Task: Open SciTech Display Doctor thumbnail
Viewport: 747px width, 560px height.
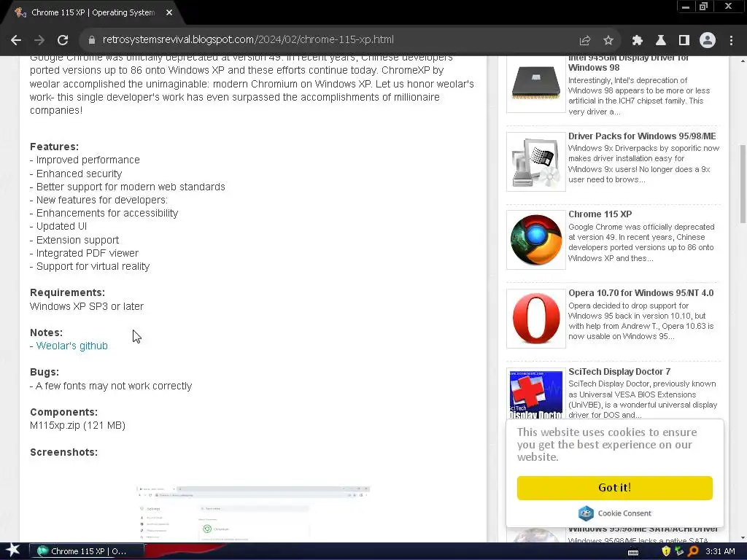Action: click(x=536, y=393)
